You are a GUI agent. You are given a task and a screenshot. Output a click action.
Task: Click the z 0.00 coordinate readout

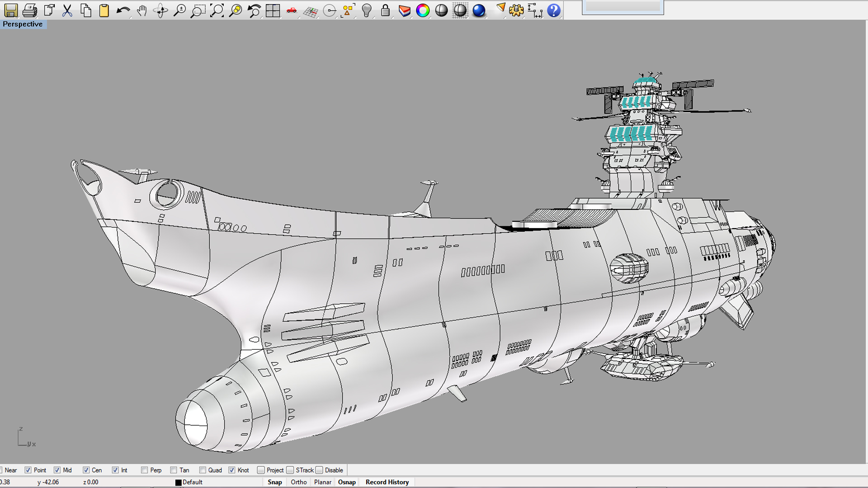point(90,482)
